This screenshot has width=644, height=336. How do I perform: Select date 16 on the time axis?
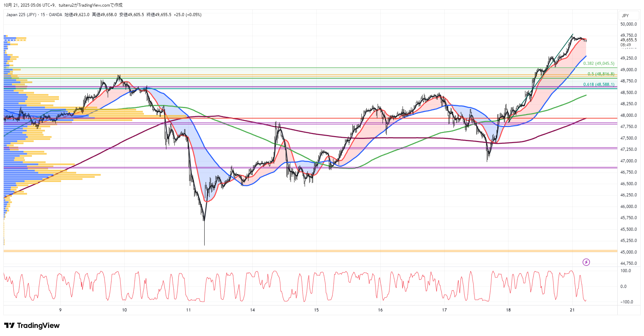pos(380,310)
